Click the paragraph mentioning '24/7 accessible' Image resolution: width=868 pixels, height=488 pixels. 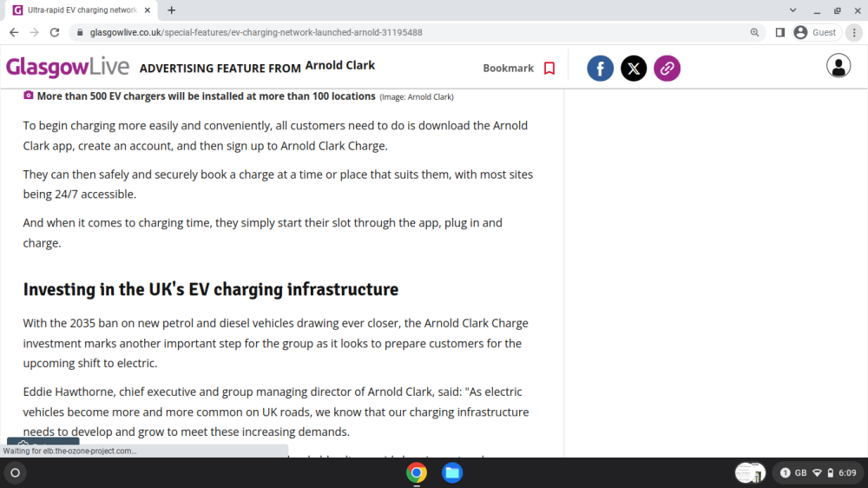click(278, 184)
